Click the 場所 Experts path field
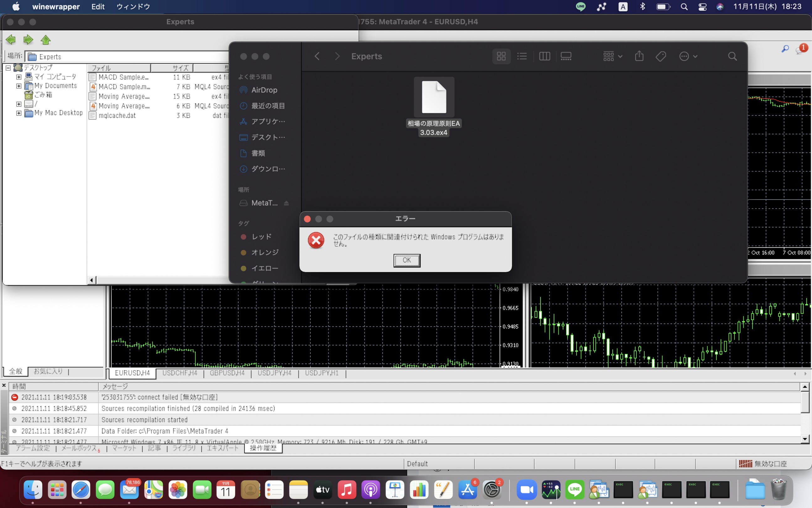 [x=128, y=56]
